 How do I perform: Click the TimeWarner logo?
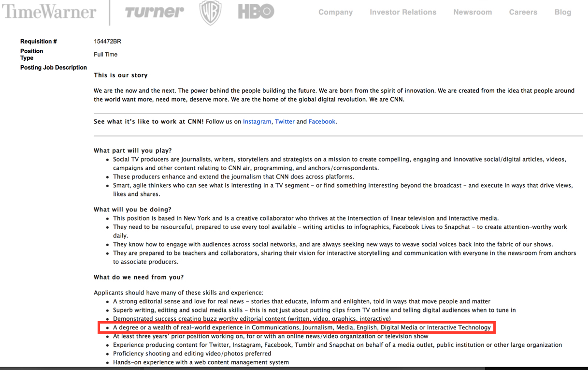48,12
